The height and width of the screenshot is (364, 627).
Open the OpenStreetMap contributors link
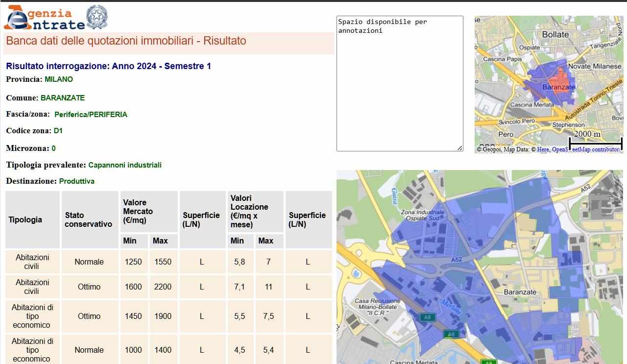coord(585,149)
